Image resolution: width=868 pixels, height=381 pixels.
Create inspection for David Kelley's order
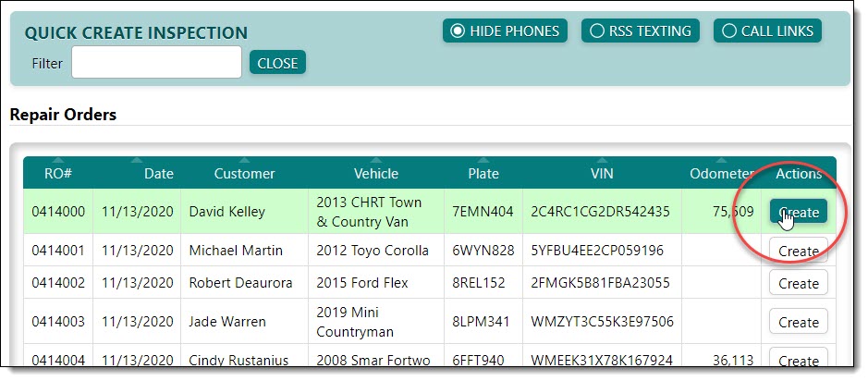799,212
